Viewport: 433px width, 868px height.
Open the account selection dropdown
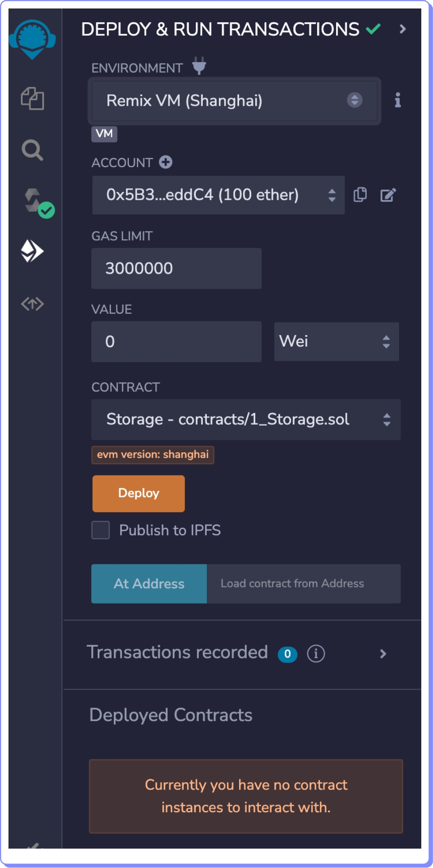click(x=218, y=195)
